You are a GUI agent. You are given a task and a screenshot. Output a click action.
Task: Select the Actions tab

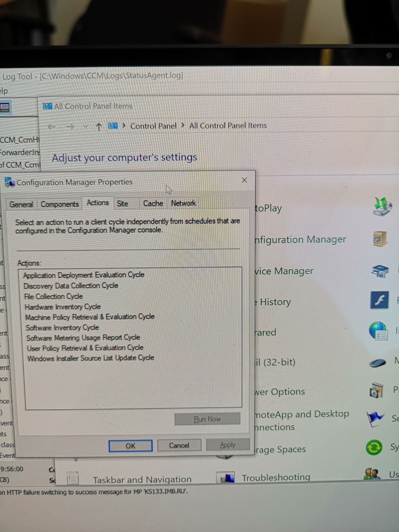tap(98, 203)
